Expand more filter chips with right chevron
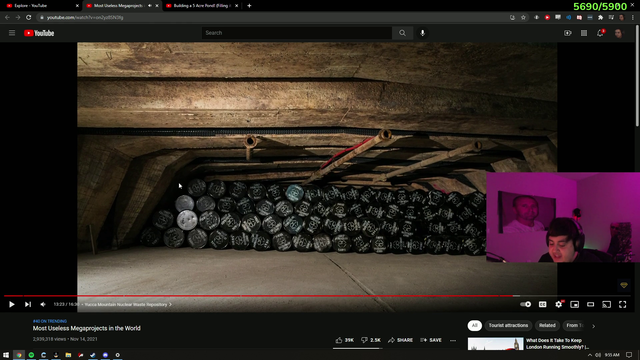The height and width of the screenshot is (360, 640). point(593,326)
